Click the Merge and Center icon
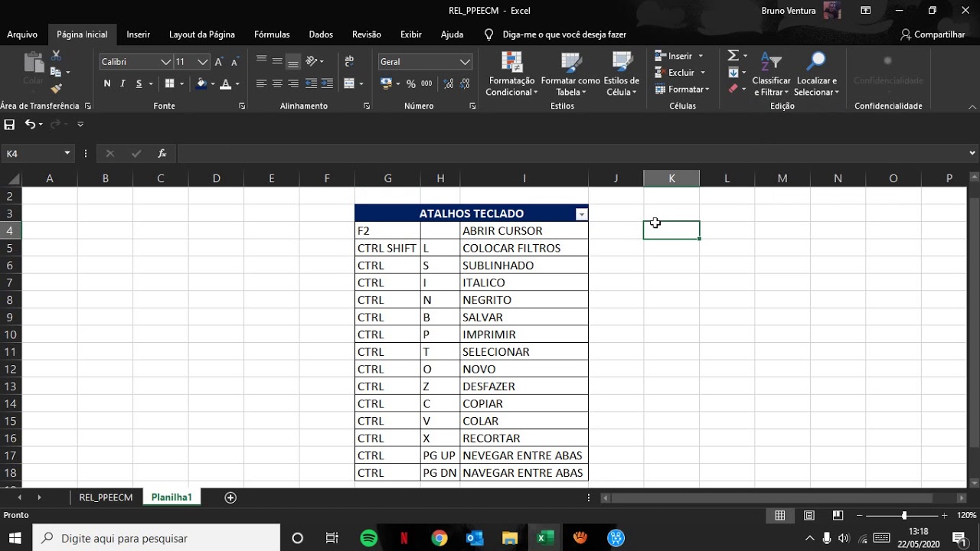 [x=349, y=83]
